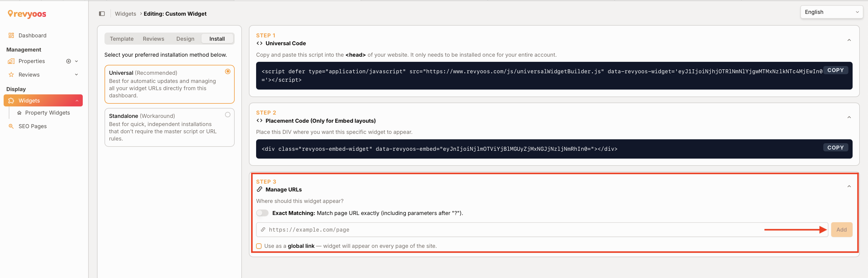Click the Widgets puzzle icon

tap(11, 101)
